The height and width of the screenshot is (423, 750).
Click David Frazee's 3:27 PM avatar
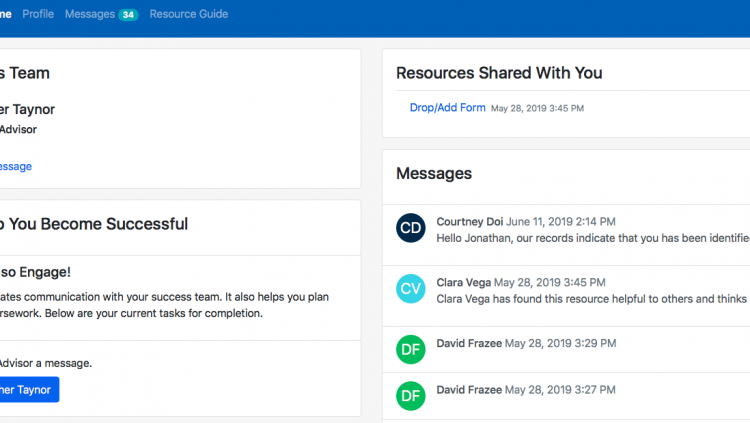pyautogui.click(x=410, y=396)
